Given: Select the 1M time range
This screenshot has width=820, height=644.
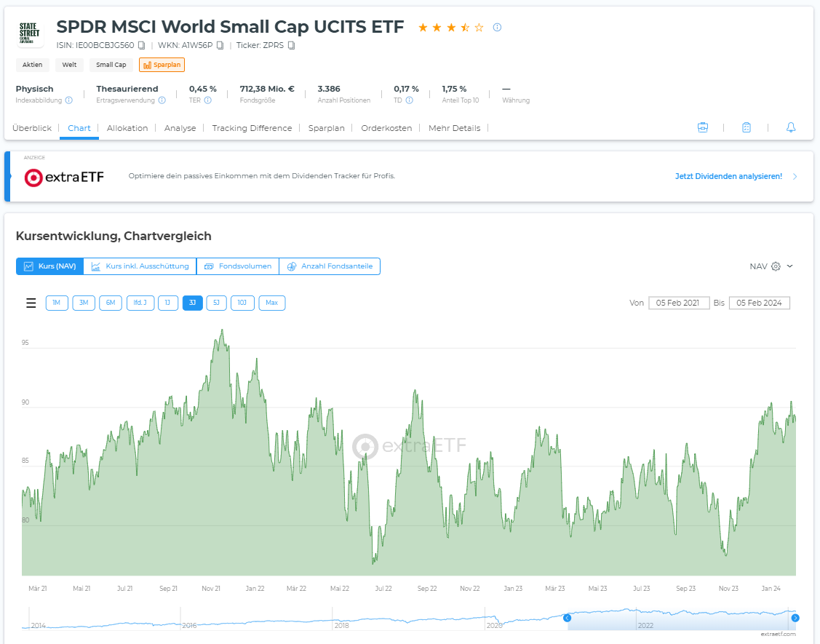Looking at the screenshot, I should tap(57, 303).
